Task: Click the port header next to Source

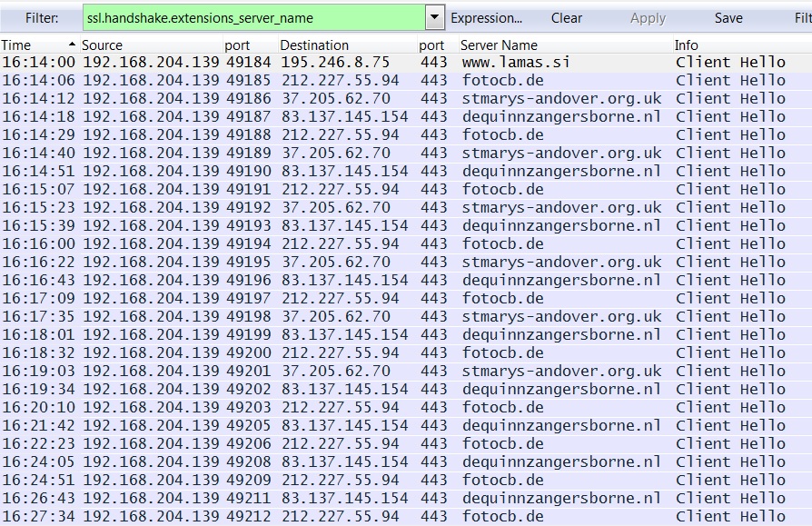Action: 237,45
